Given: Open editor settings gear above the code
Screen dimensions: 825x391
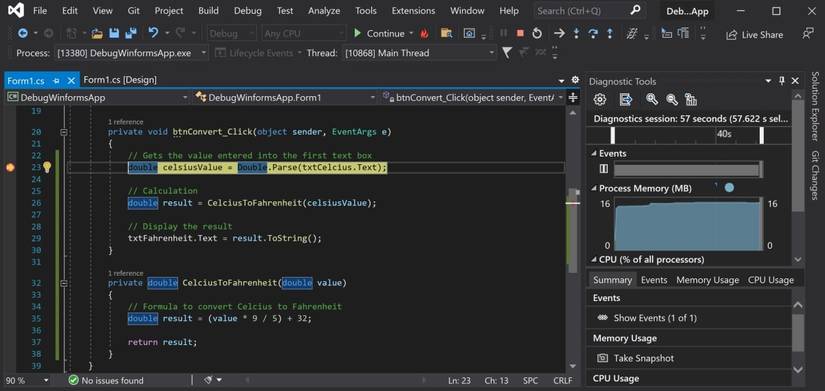Looking at the screenshot, I should (575, 80).
